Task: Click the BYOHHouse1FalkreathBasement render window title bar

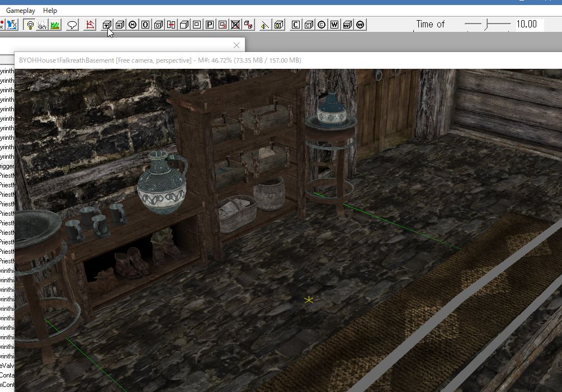Action: pyautogui.click(x=288, y=60)
